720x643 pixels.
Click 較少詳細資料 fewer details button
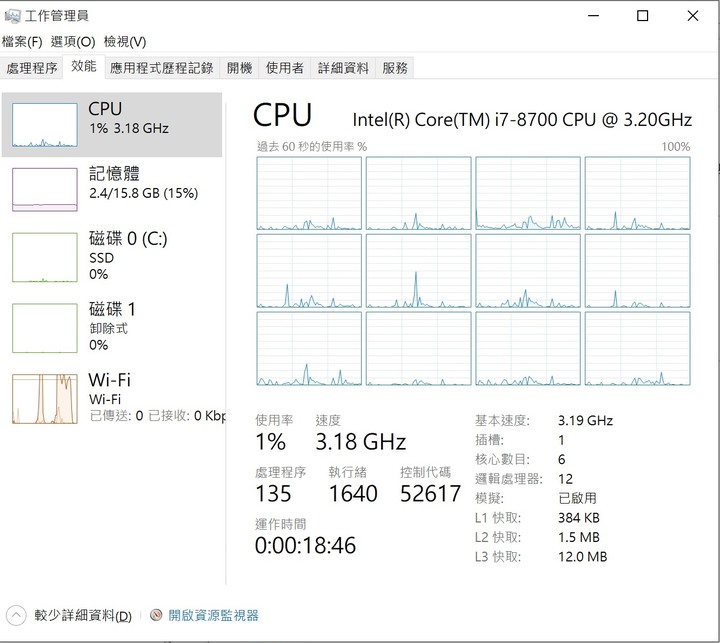click(x=82, y=616)
